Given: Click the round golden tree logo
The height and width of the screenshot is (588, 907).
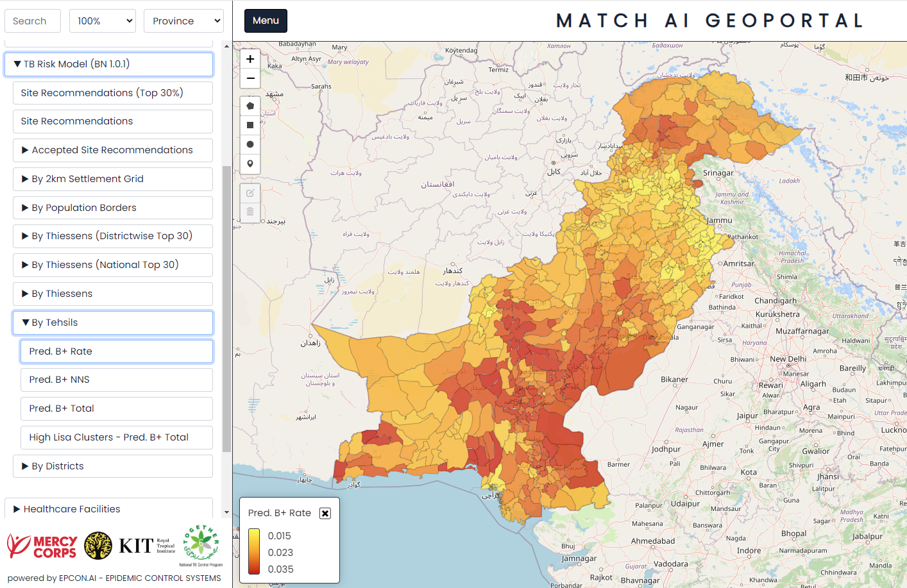Looking at the screenshot, I should (x=98, y=546).
